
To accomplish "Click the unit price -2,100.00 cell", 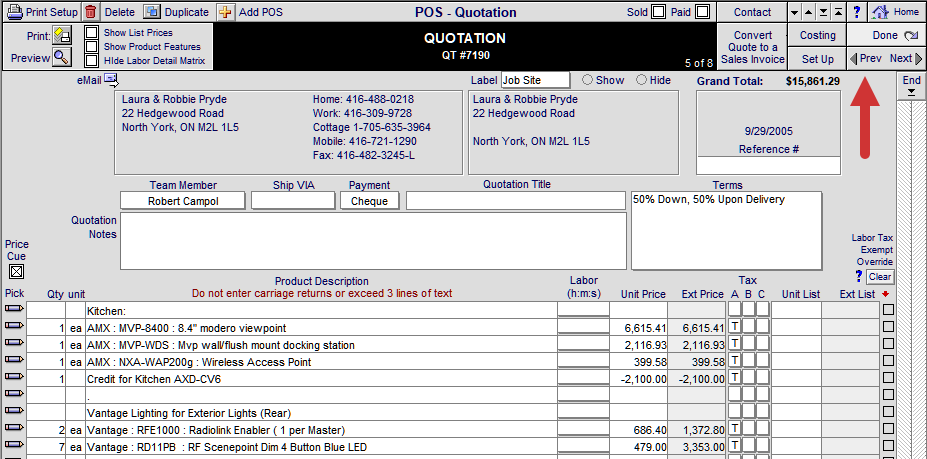I will point(638,379).
